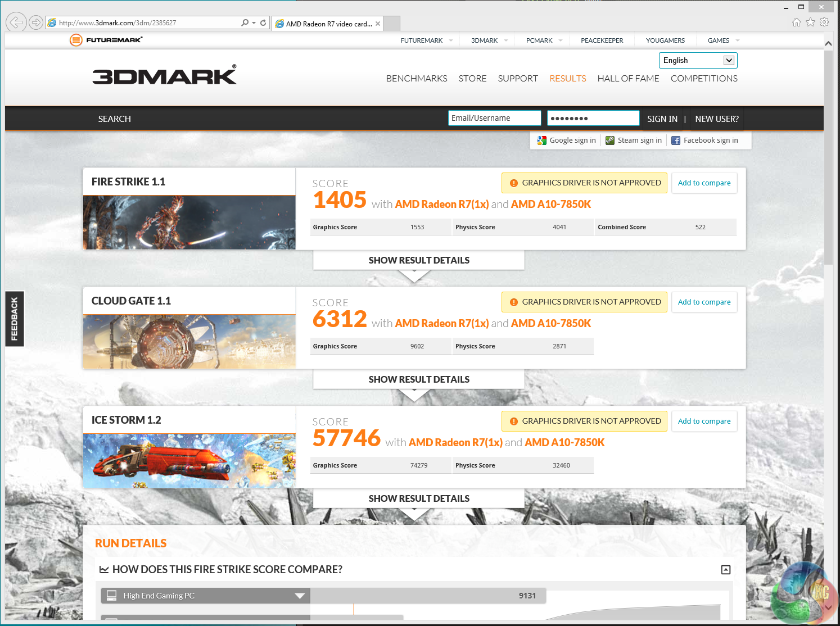Image resolution: width=840 pixels, height=626 pixels.
Task: Open the browser Home icon
Action: tap(797, 22)
